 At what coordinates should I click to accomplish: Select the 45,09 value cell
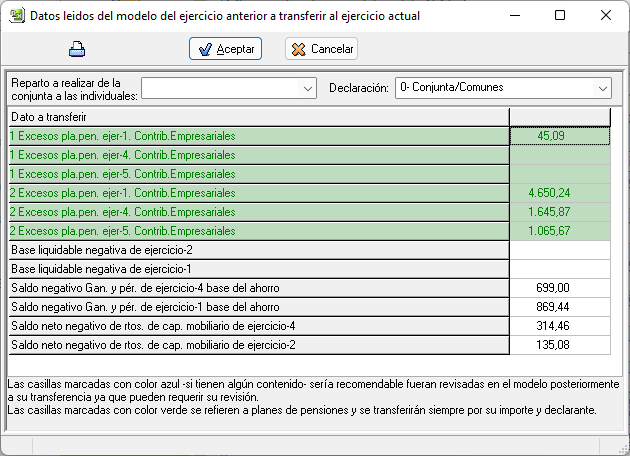(x=560, y=136)
